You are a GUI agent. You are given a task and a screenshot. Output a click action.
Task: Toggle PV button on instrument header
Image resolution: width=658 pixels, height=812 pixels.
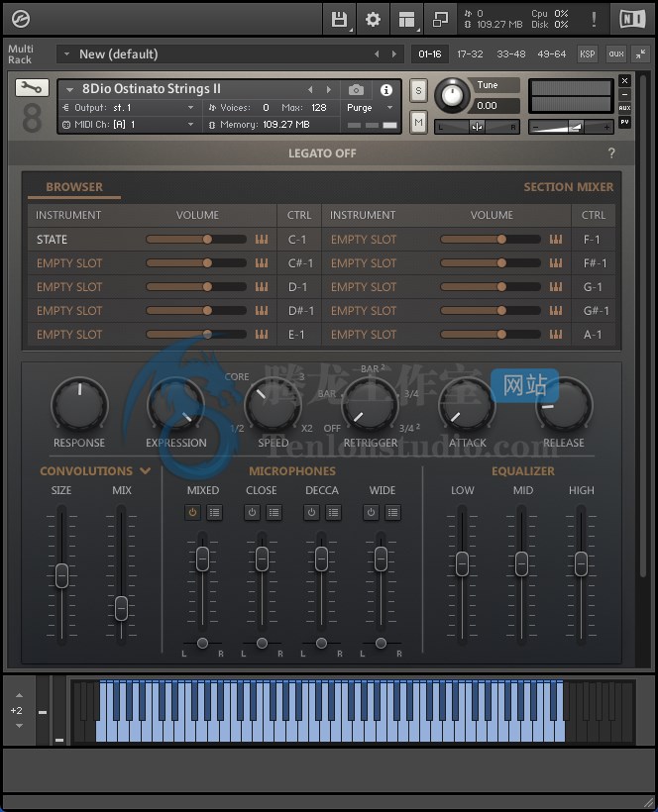click(x=625, y=122)
